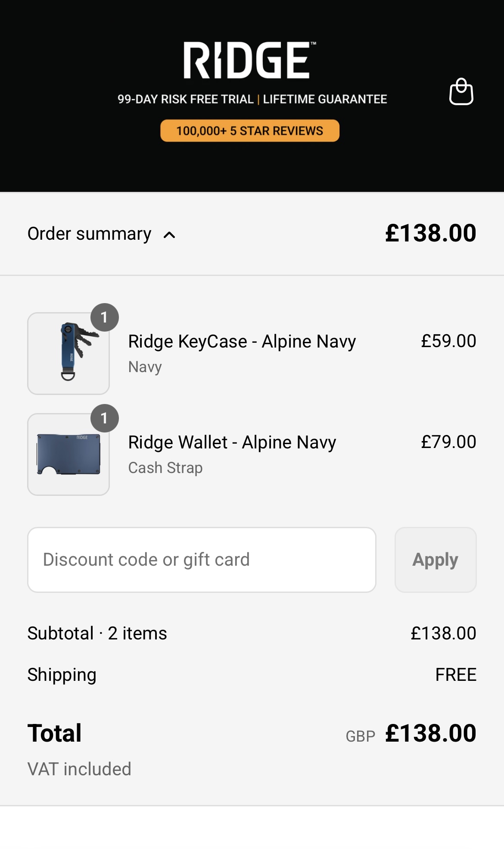Click the Cash Strap variant label
Viewport: 504px width, 849px height.
[x=165, y=468]
